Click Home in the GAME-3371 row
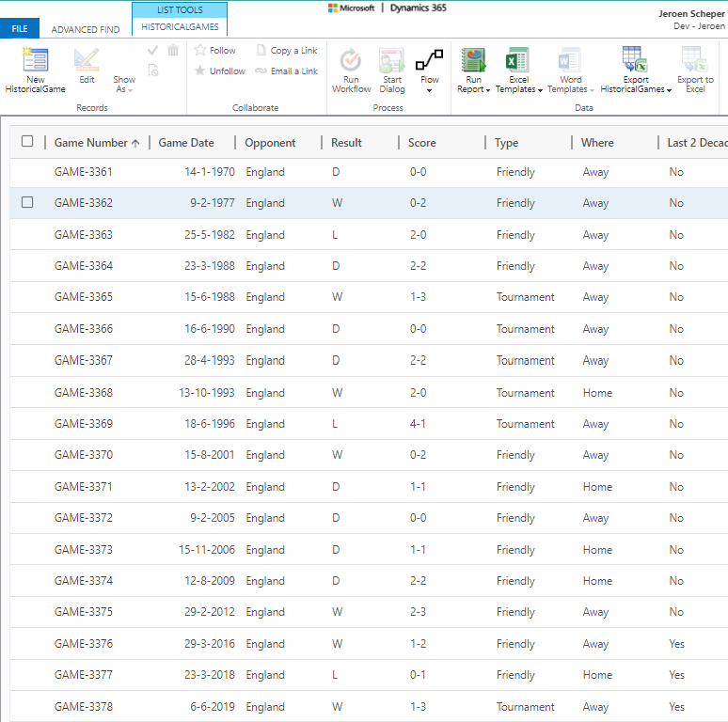728x722 pixels. (597, 487)
